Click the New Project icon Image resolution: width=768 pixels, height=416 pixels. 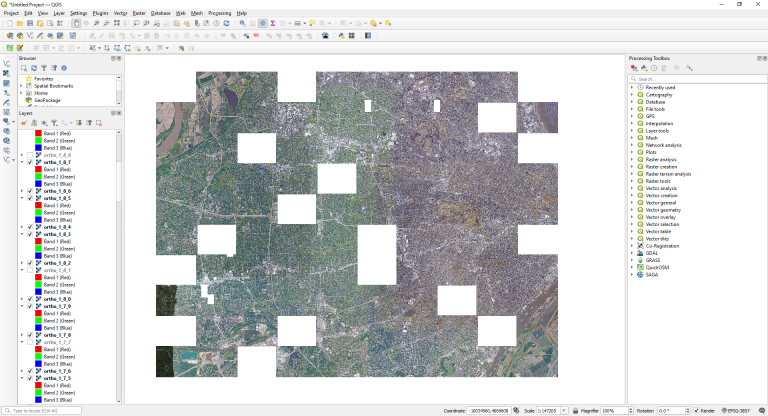coord(9,23)
